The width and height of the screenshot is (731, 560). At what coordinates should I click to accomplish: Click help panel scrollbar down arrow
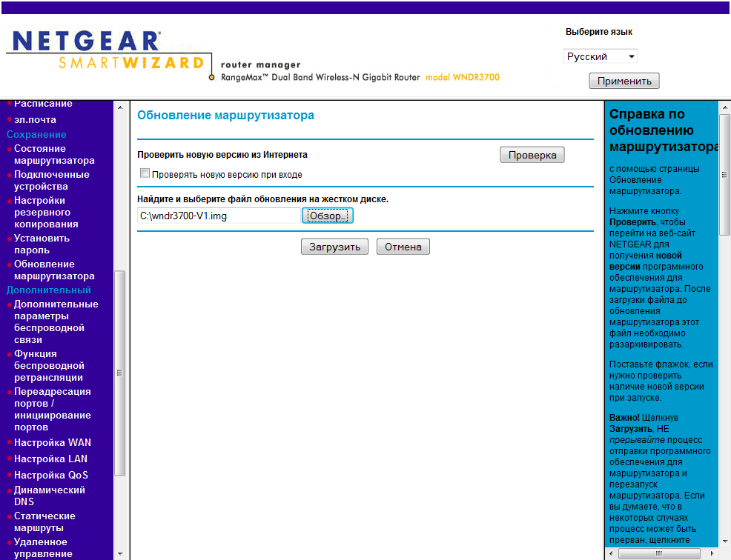725,541
